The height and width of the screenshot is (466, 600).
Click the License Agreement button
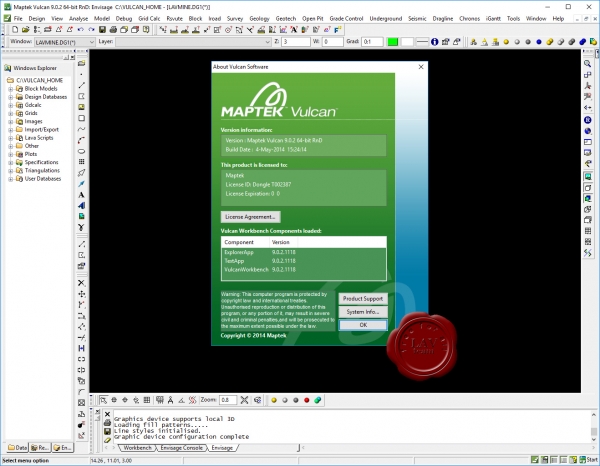pos(250,217)
